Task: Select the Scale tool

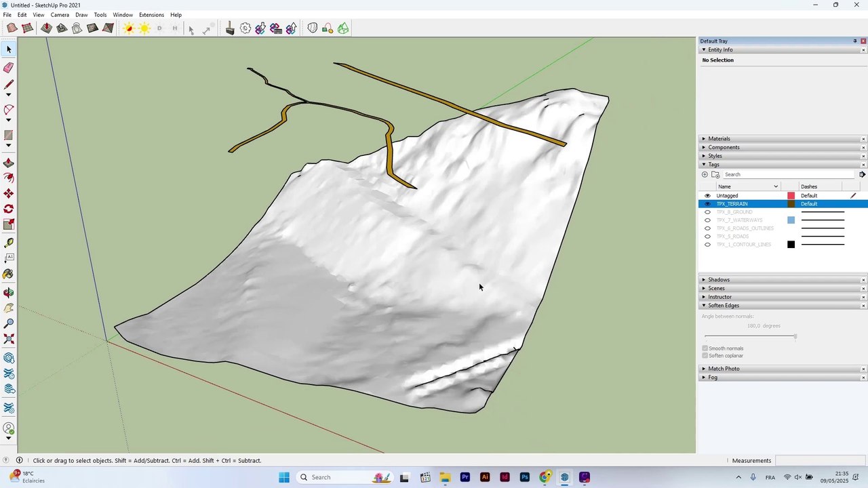Action: pos(9,225)
